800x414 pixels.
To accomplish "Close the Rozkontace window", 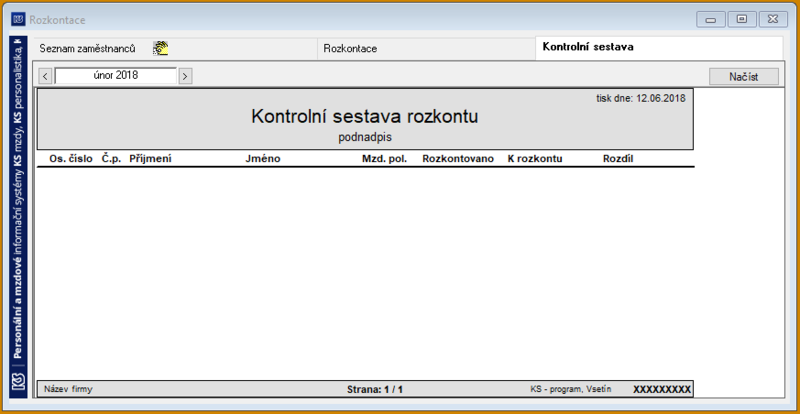I will (773, 19).
